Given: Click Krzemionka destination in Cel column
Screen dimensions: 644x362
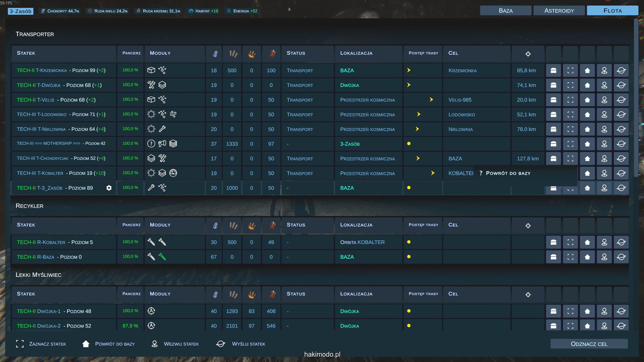Looking at the screenshot, I should click(462, 71).
